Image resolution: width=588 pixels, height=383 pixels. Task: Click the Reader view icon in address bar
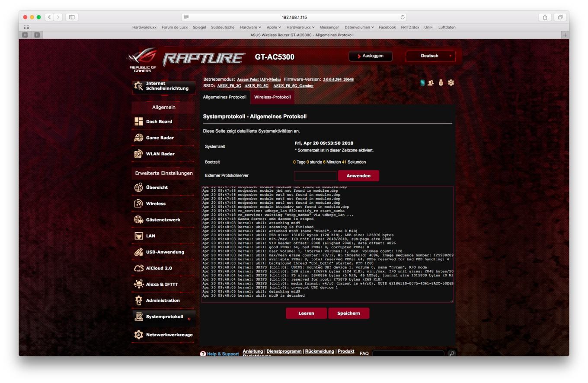[187, 17]
